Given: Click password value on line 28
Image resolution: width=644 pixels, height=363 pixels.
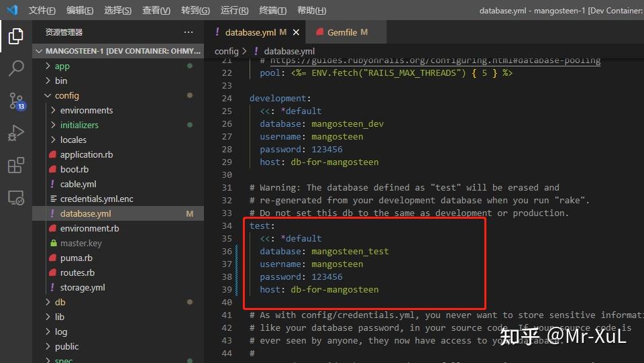Looking at the screenshot, I should point(327,149).
